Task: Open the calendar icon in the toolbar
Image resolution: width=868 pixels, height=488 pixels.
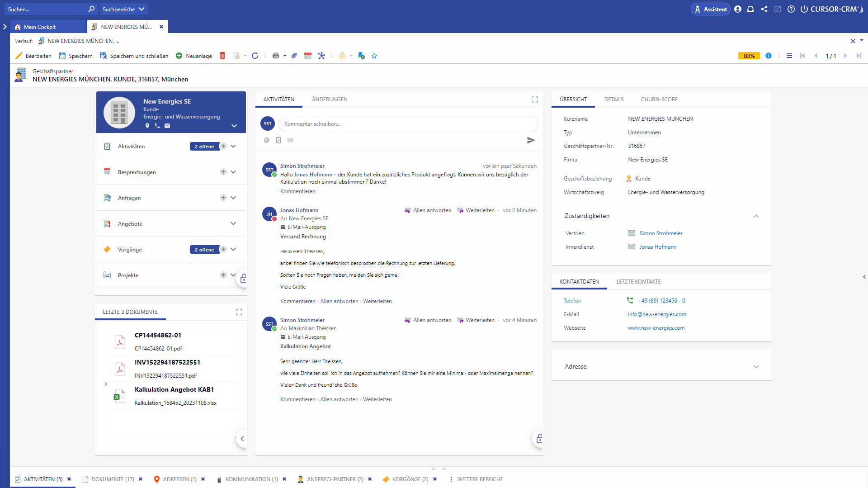Action: (x=308, y=56)
